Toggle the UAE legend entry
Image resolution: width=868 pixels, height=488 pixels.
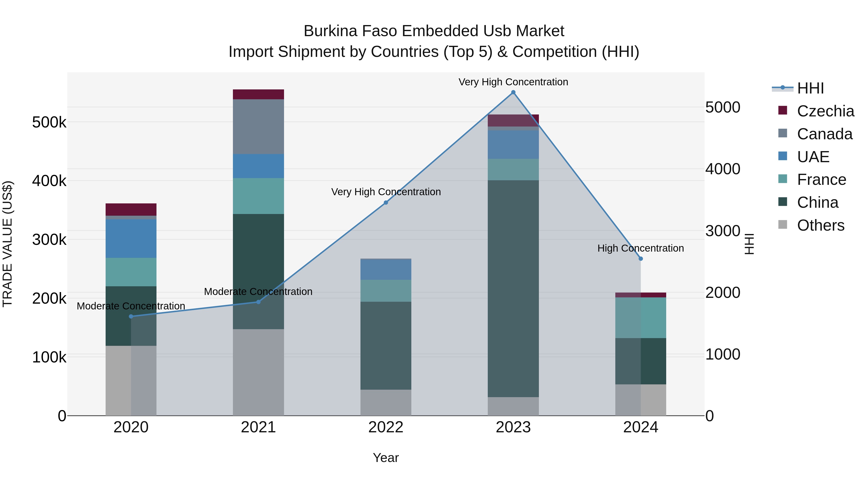click(804, 157)
